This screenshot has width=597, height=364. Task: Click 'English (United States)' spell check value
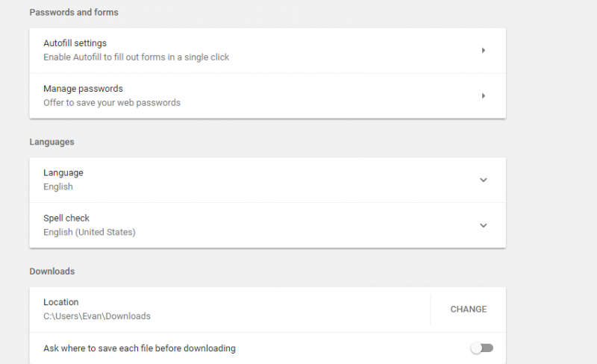90,232
